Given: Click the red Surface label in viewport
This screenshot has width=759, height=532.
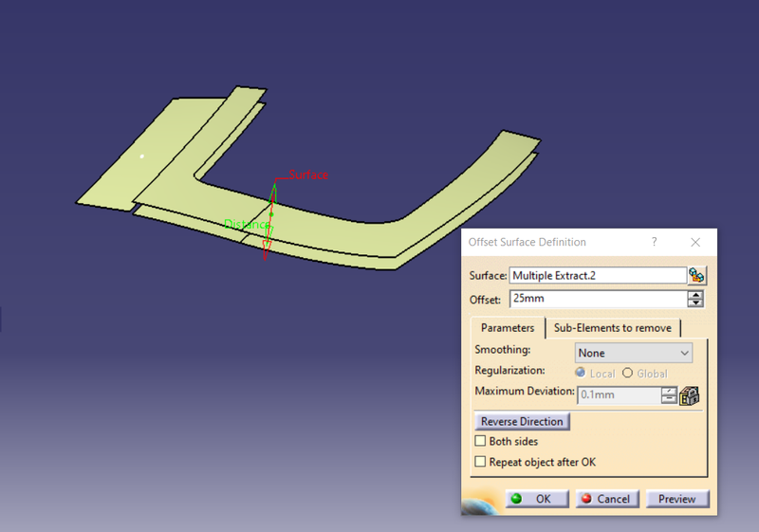Looking at the screenshot, I should pyautogui.click(x=308, y=175).
